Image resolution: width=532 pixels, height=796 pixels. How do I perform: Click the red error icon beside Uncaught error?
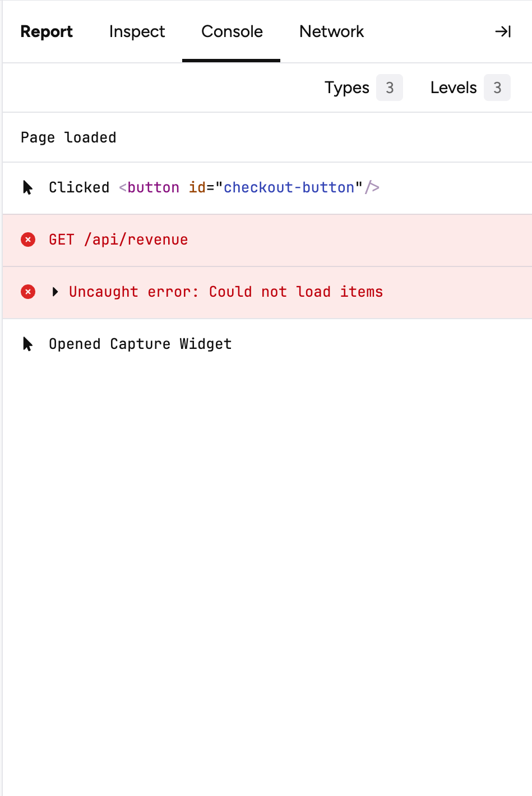pos(28,292)
